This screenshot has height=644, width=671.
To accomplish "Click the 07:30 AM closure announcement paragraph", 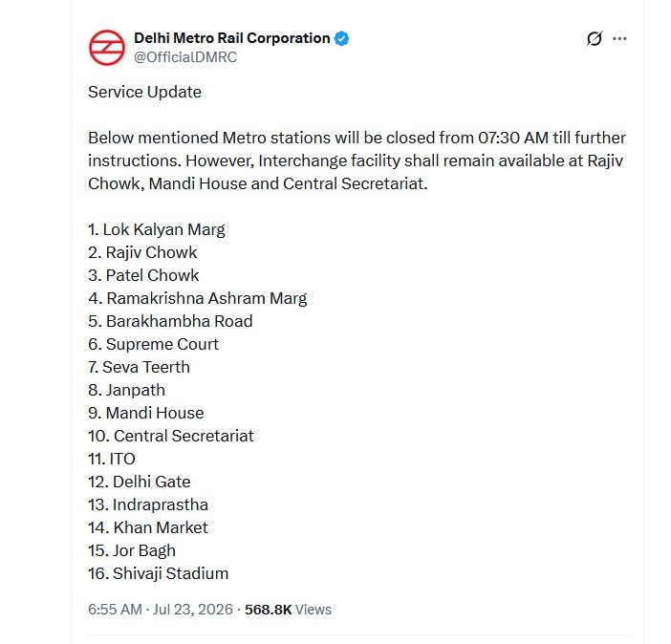I will [x=357, y=161].
